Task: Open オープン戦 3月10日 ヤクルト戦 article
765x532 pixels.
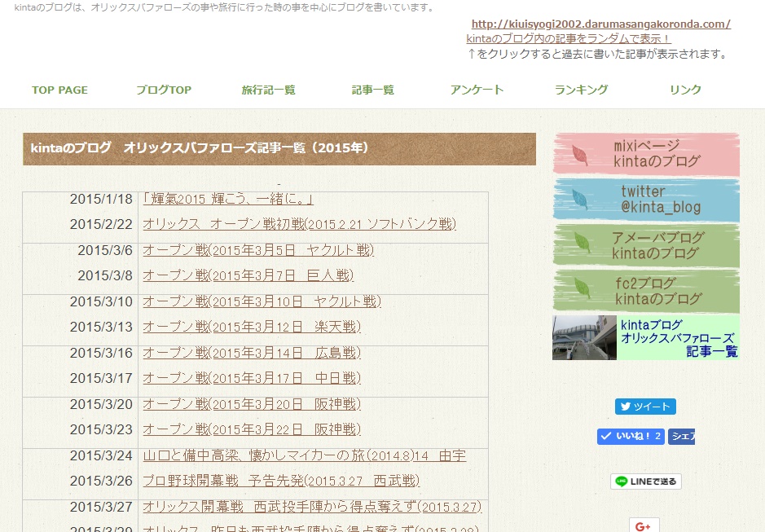Action: 262,301
